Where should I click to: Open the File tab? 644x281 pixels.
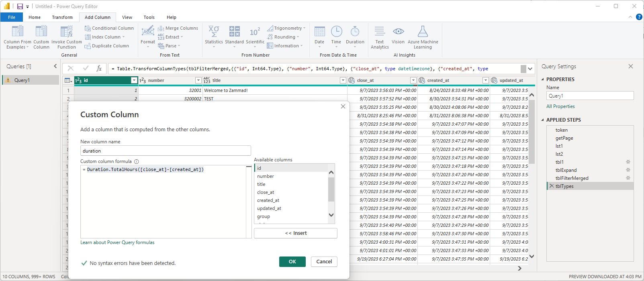(12, 17)
